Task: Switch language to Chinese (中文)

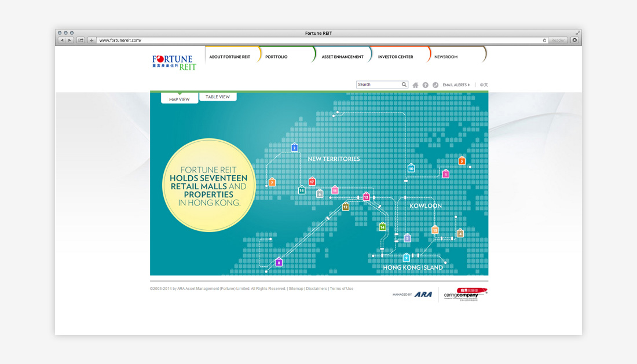Action: pyautogui.click(x=484, y=85)
